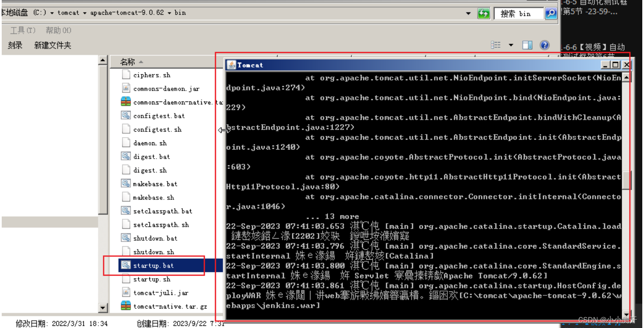
Task: Select the configtest.bat batch file icon
Action: (126, 116)
